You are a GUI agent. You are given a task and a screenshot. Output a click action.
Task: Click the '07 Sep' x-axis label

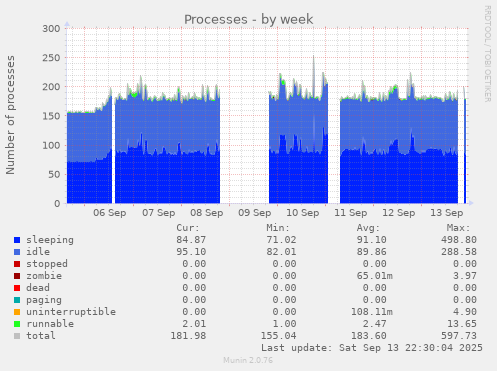(159, 213)
